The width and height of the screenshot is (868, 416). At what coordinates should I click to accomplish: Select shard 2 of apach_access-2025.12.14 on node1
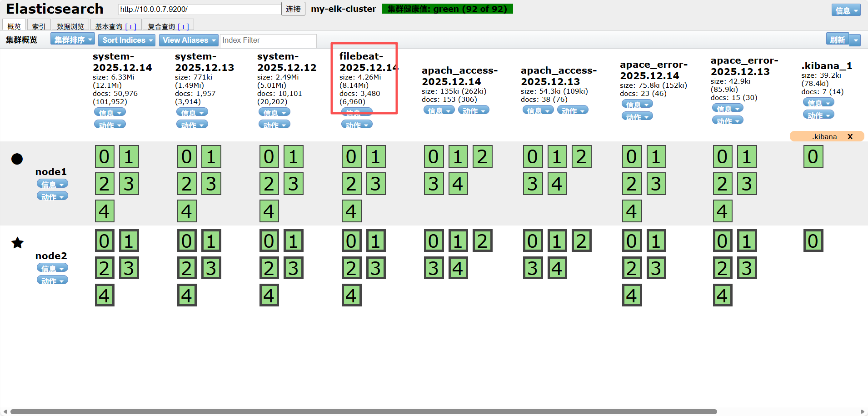click(483, 156)
